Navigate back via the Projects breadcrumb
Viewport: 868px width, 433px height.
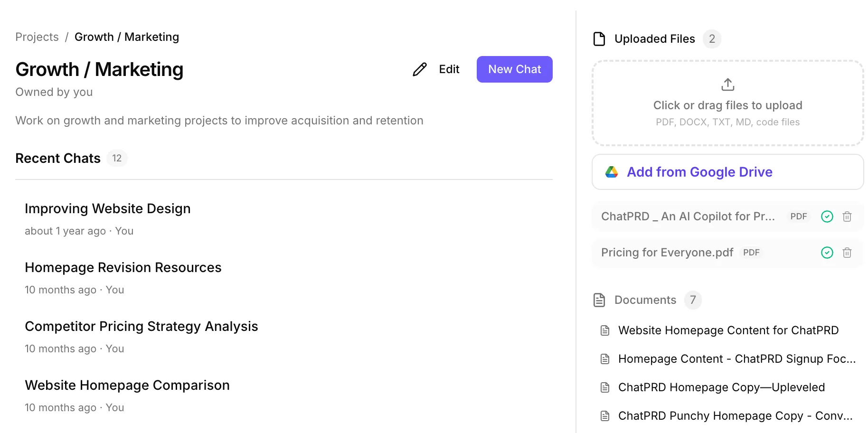37,37
